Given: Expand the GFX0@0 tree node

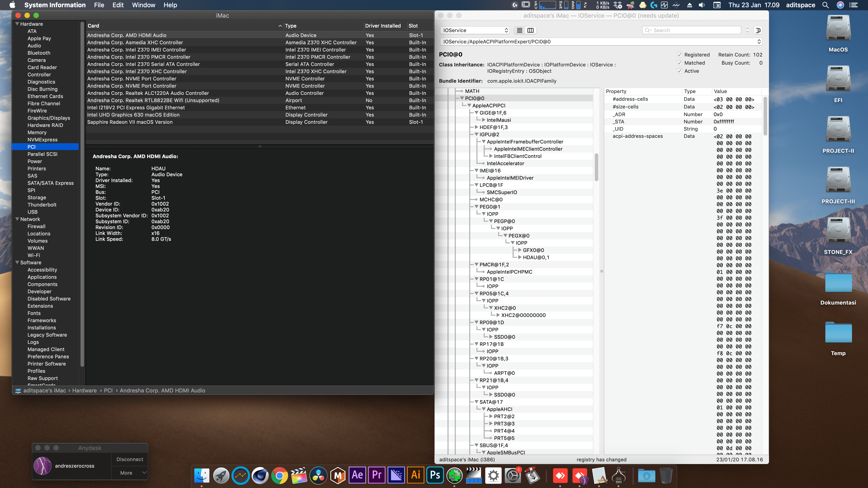Looking at the screenshot, I should [x=520, y=250].
